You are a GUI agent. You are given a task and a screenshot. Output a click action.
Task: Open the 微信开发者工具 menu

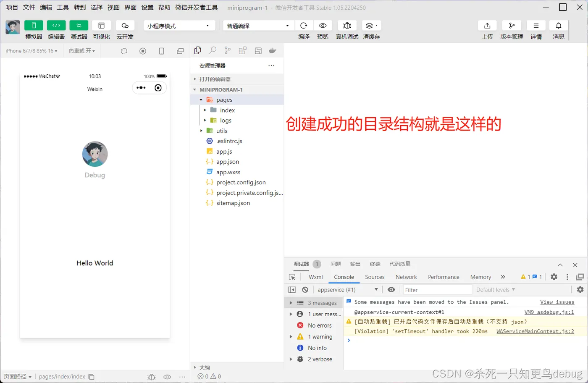197,7
